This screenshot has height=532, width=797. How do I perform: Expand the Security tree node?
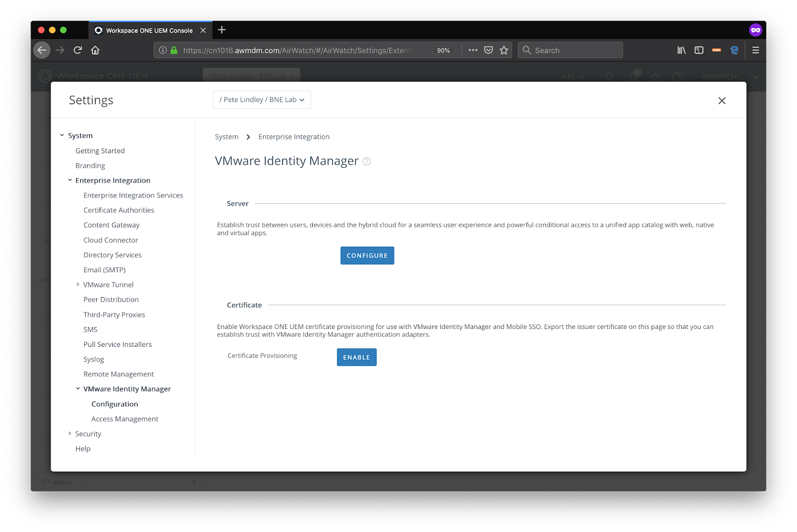click(x=70, y=433)
